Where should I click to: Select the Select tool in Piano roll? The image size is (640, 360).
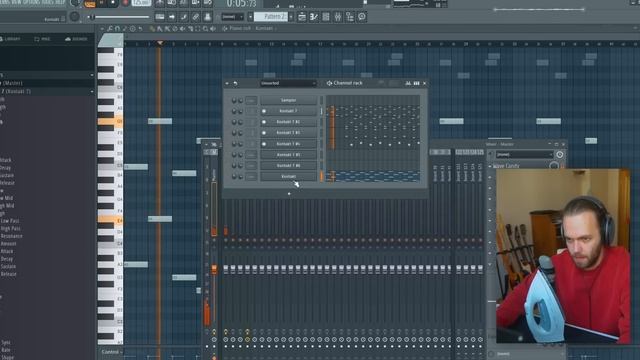(198, 29)
